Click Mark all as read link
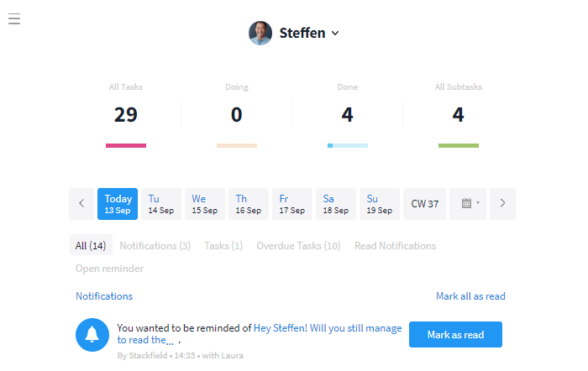Image resolution: width=588 pixels, height=371 pixels. 470,296
